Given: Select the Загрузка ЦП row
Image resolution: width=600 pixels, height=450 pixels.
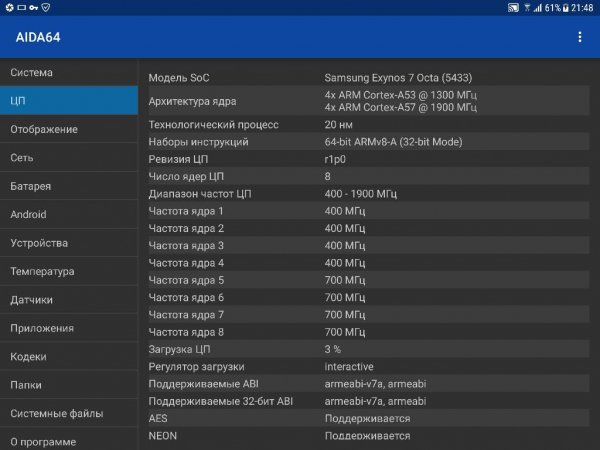Looking at the screenshot, I should coord(369,349).
